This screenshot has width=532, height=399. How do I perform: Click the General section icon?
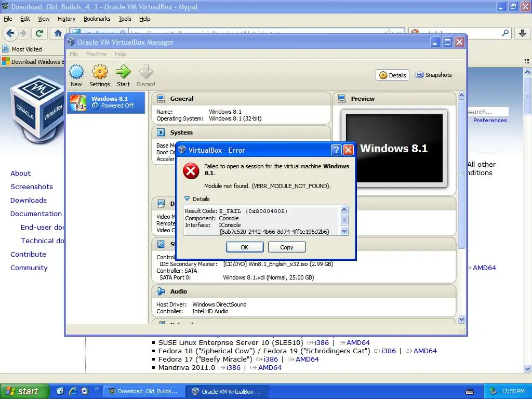pyautogui.click(x=161, y=99)
